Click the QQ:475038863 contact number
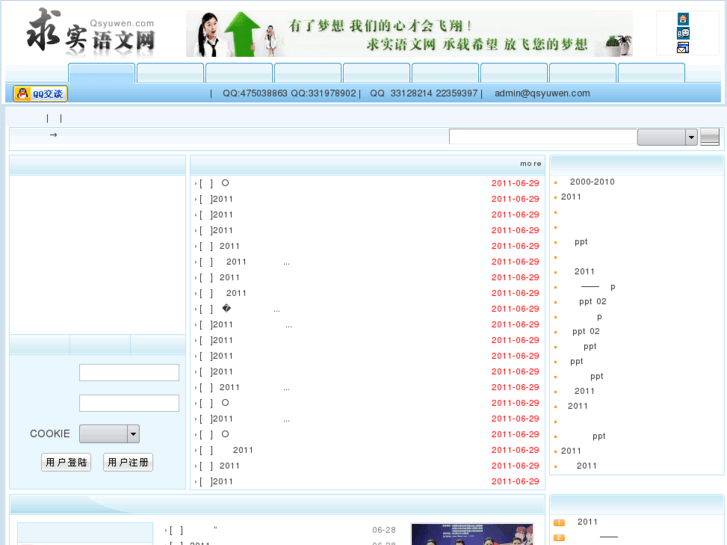 tap(255, 93)
